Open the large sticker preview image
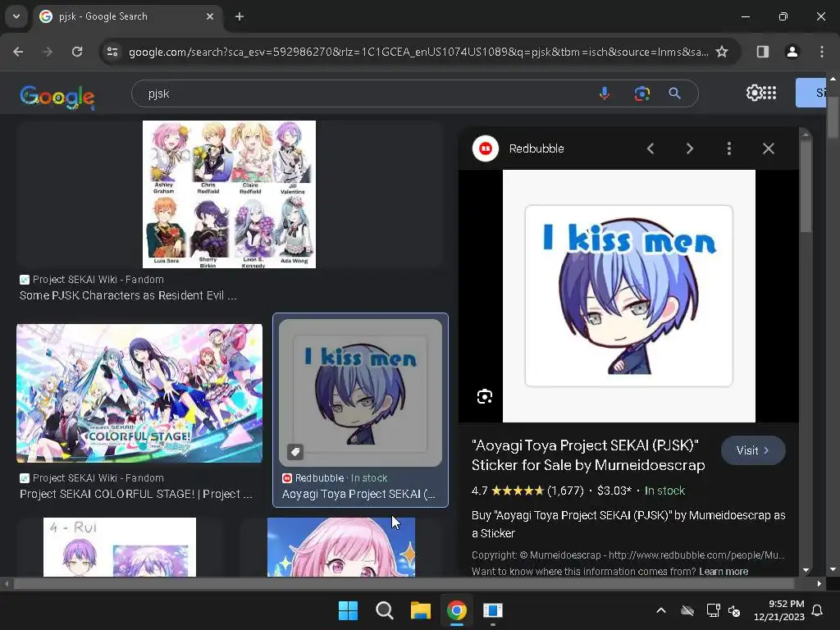The width and height of the screenshot is (840, 630). pyautogui.click(x=629, y=295)
